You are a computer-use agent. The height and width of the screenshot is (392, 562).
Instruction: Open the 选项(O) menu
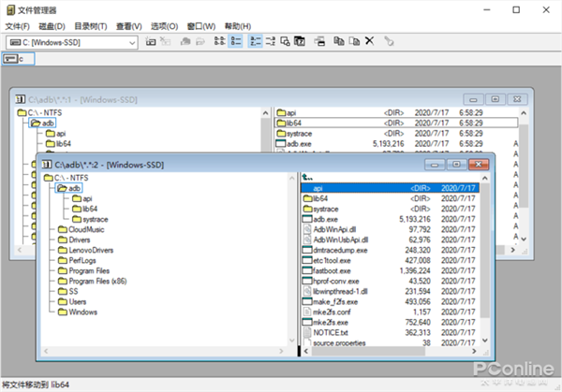click(x=165, y=25)
